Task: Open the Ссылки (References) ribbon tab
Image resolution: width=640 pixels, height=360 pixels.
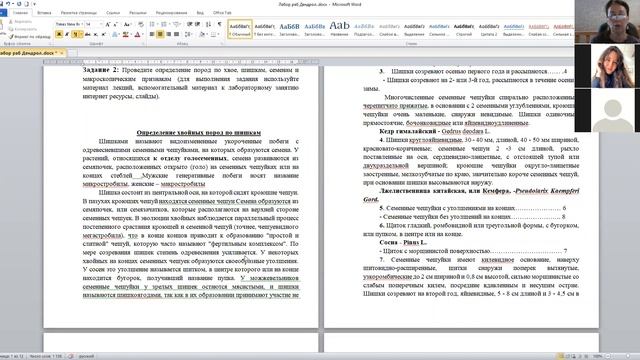Action: point(113,13)
